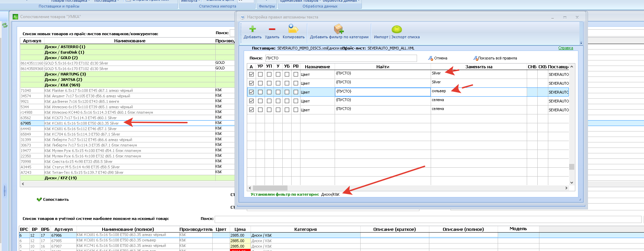The image size is (644, 251).
Task: Expand the rules toolbar overflow arrow
Action: point(581,43)
